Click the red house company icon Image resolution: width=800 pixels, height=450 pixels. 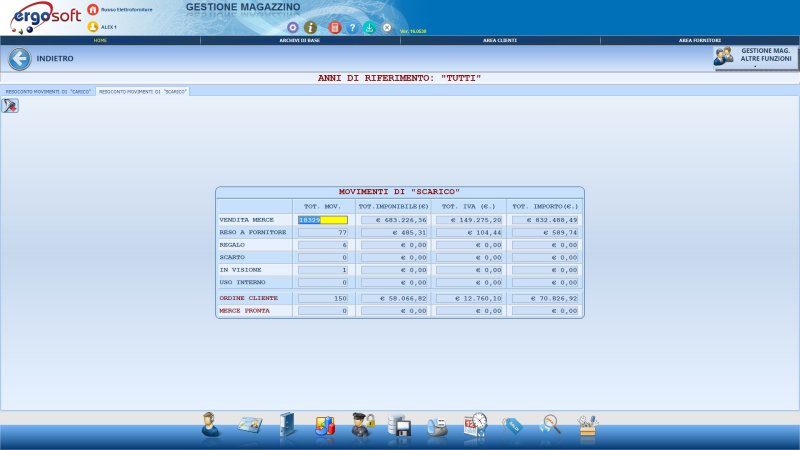(x=93, y=9)
